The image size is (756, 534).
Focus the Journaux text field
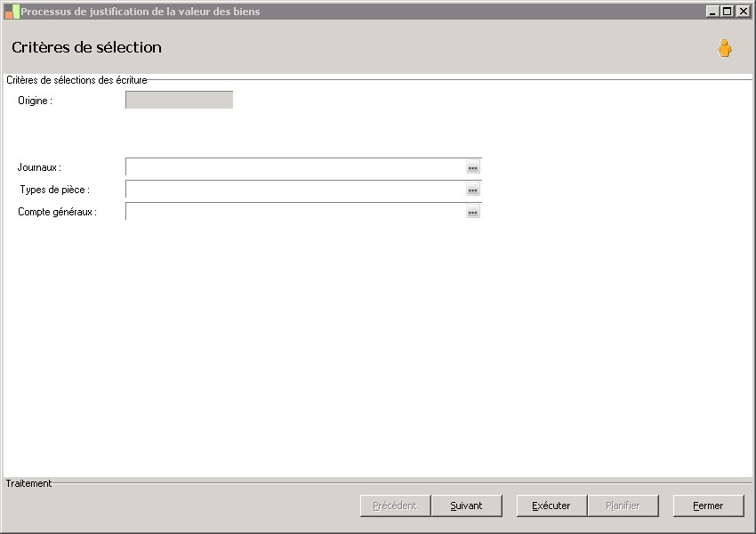coord(296,167)
